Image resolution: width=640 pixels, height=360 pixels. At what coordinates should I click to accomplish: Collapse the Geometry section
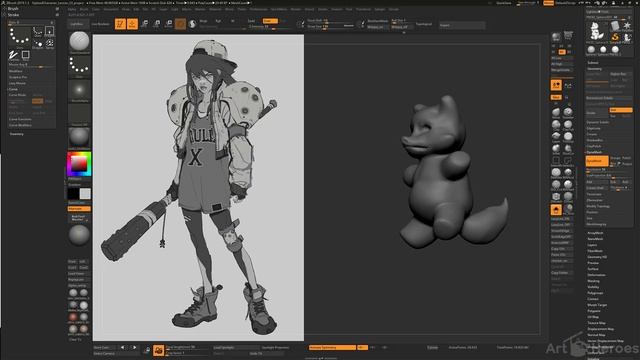594,69
